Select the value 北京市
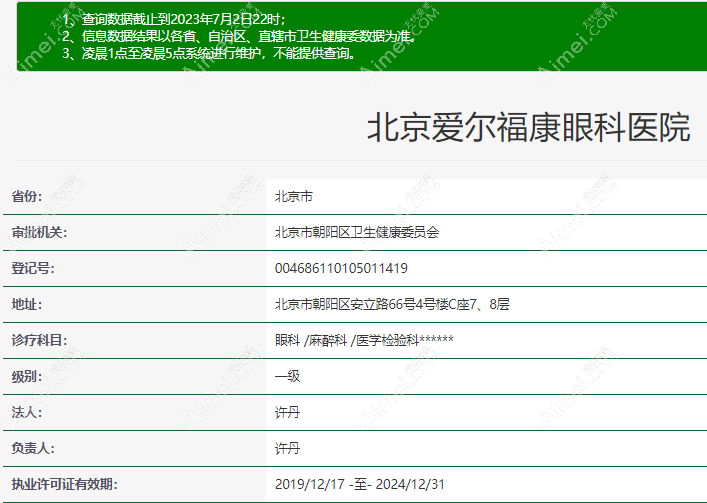 click(294, 197)
